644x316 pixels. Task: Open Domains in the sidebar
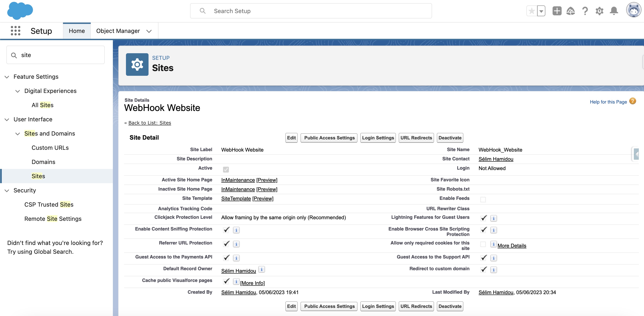point(43,162)
